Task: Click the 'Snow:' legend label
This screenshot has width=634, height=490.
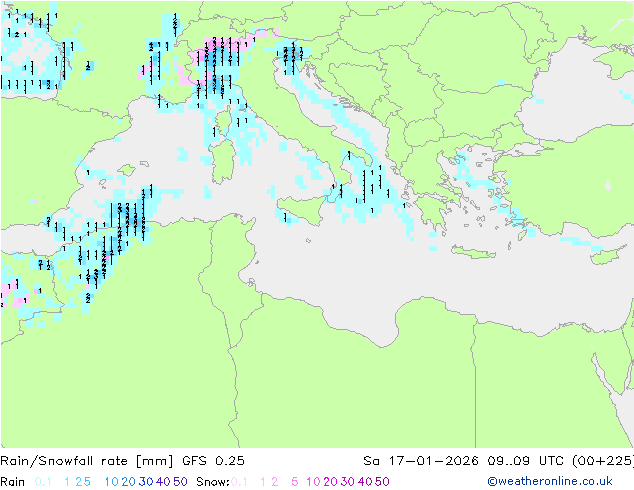Action: 213,482
